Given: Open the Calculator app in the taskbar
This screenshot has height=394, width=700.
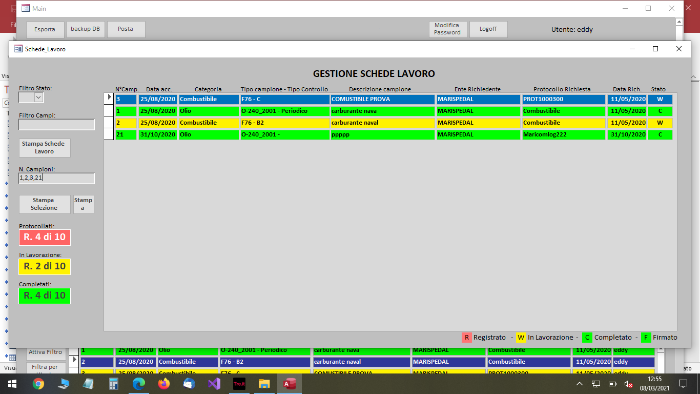Looking at the screenshot, I should (x=113, y=384).
